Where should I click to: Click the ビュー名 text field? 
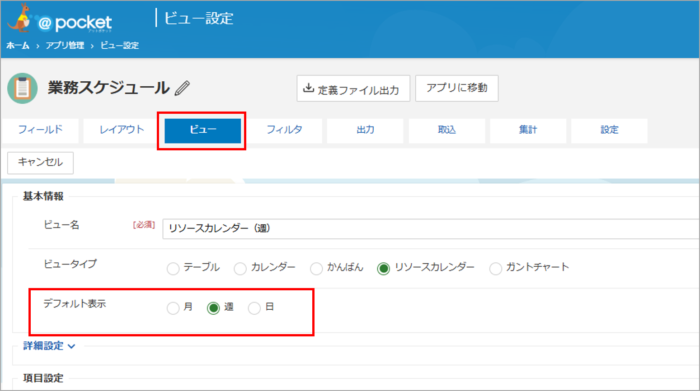click(x=431, y=229)
